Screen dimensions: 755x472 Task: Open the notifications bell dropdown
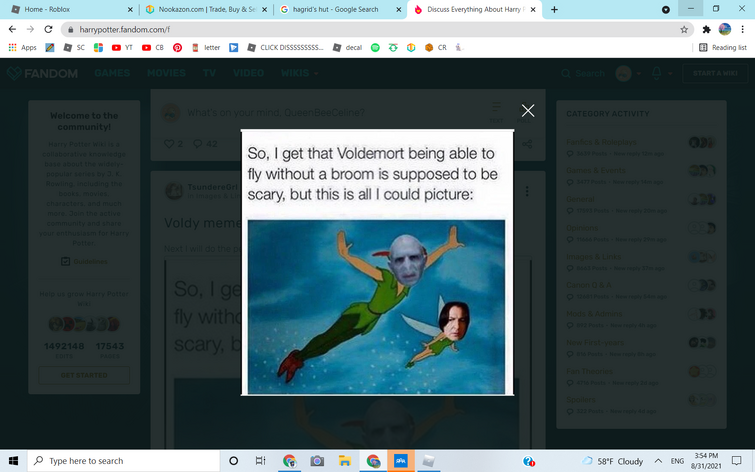(661, 73)
